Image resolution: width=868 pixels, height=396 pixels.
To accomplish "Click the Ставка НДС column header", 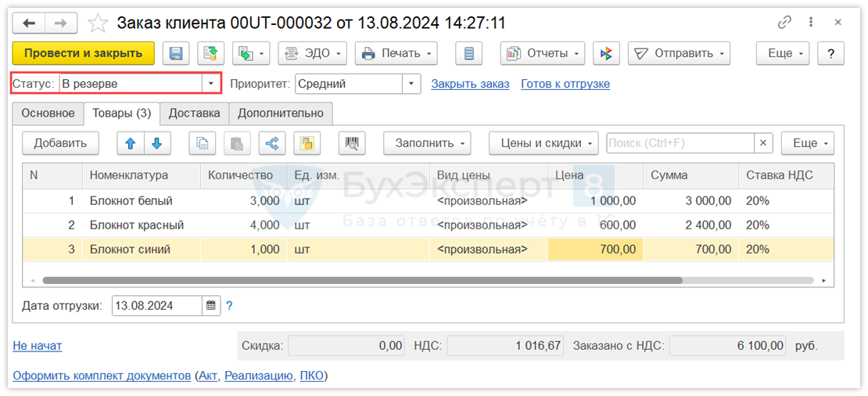I will 786,175.
